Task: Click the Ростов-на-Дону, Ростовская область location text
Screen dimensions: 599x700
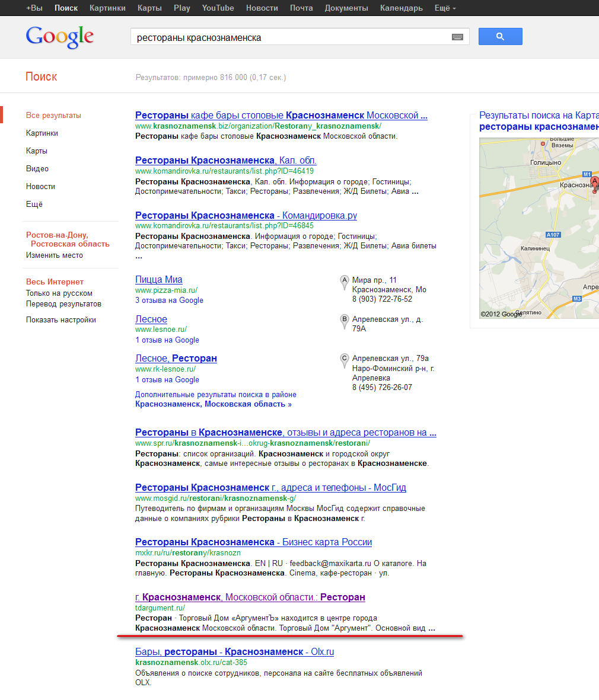Action: [x=68, y=239]
